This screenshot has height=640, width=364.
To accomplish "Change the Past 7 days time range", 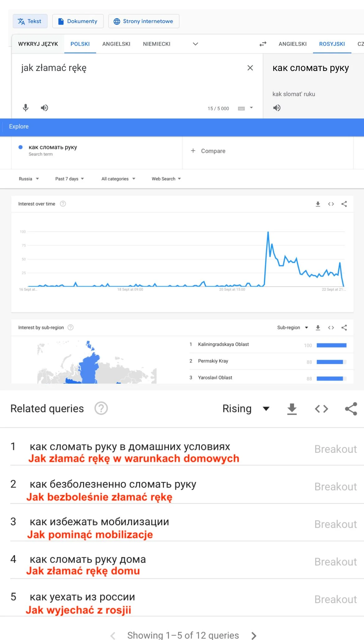I will pos(70,179).
